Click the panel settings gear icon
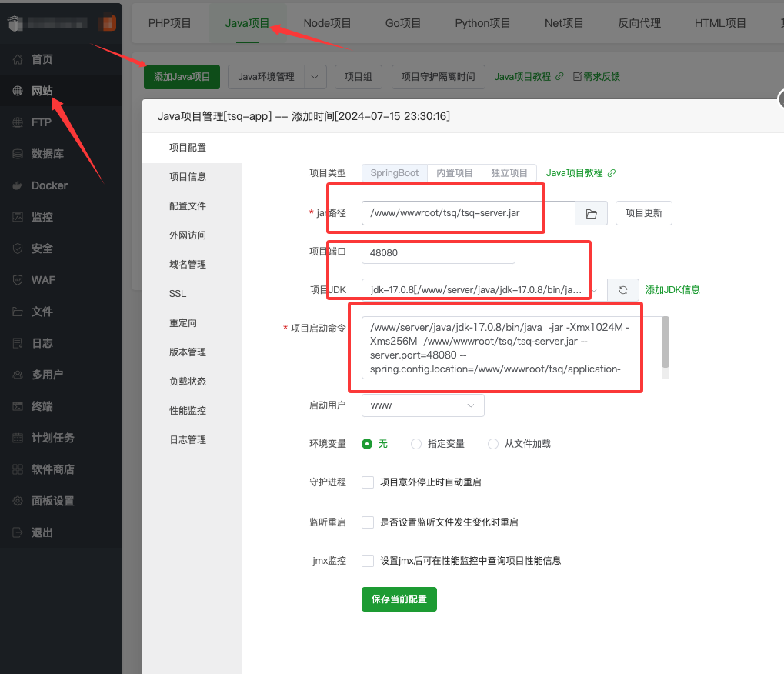784x674 pixels. click(18, 501)
